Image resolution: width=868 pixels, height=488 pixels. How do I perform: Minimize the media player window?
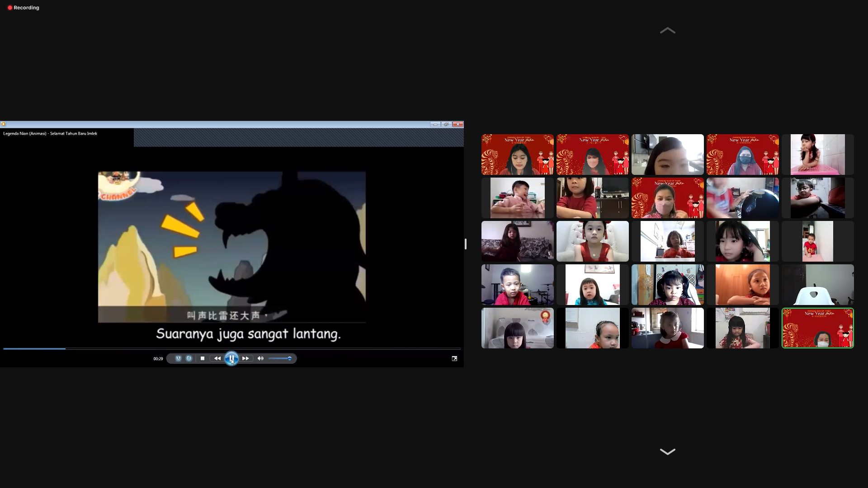tap(435, 124)
